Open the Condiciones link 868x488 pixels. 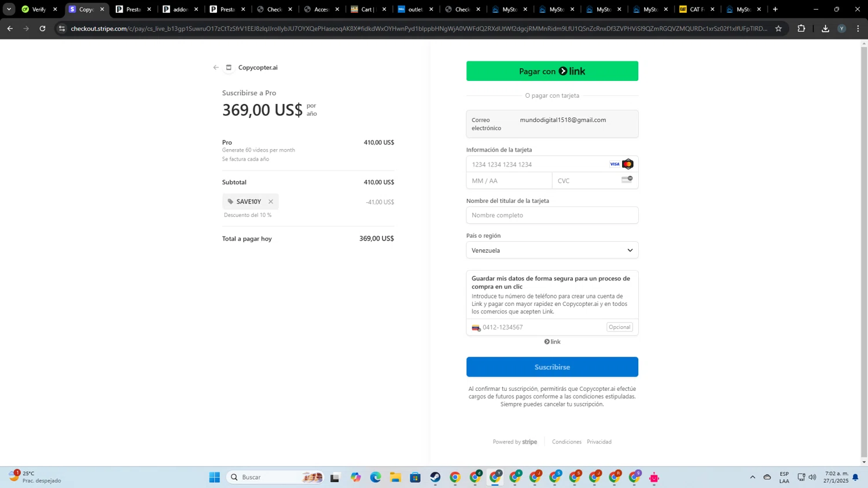pyautogui.click(x=567, y=442)
